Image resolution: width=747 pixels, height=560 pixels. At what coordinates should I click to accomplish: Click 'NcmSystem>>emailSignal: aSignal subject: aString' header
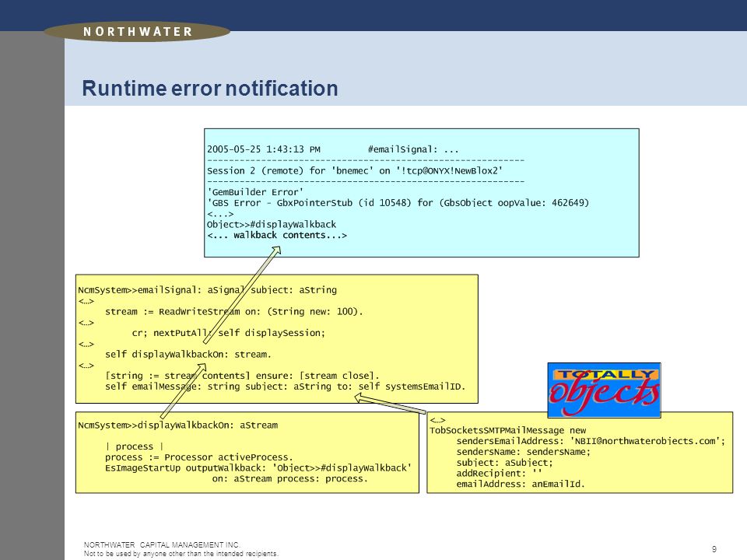coord(207,290)
